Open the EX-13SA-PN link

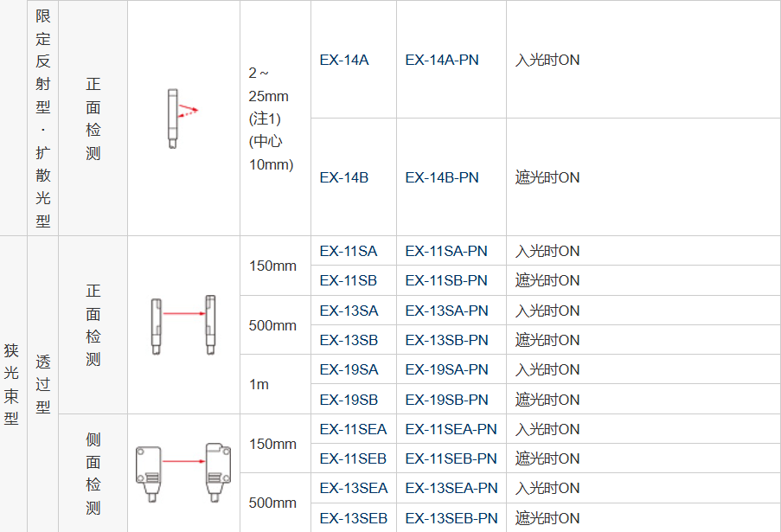[x=447, y=311]
